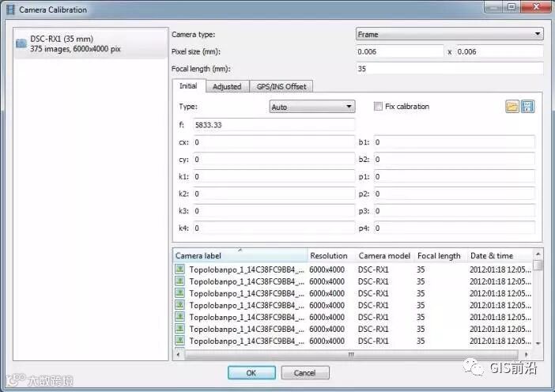Sort by the Camera label column header

pyautogui.click(x=240, y=255)
